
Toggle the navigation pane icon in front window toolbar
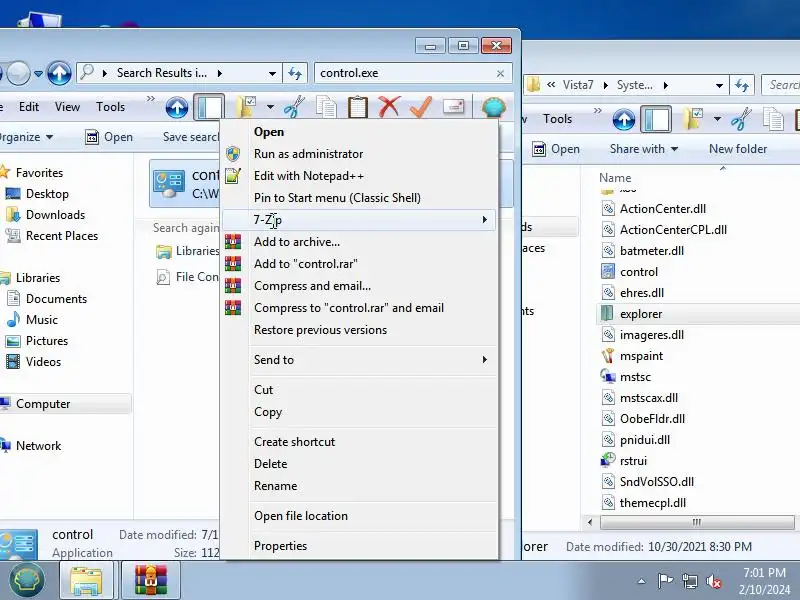click(209, 108)
